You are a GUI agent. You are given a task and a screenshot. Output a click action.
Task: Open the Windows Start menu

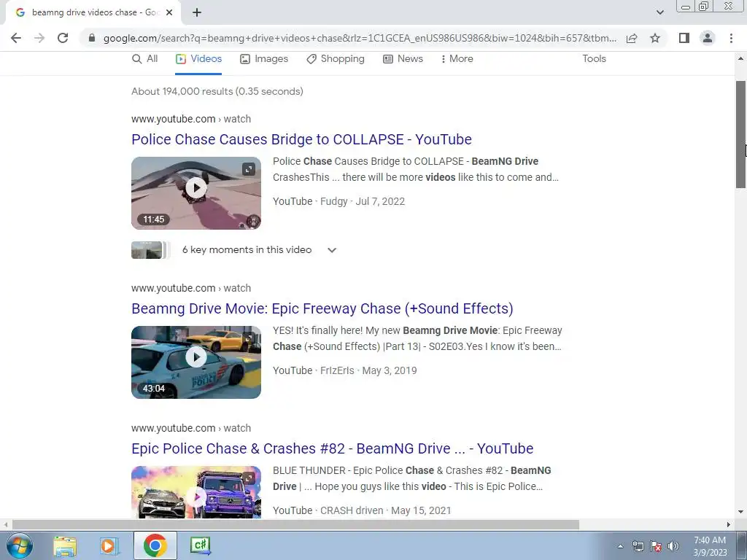click(20, 545)
